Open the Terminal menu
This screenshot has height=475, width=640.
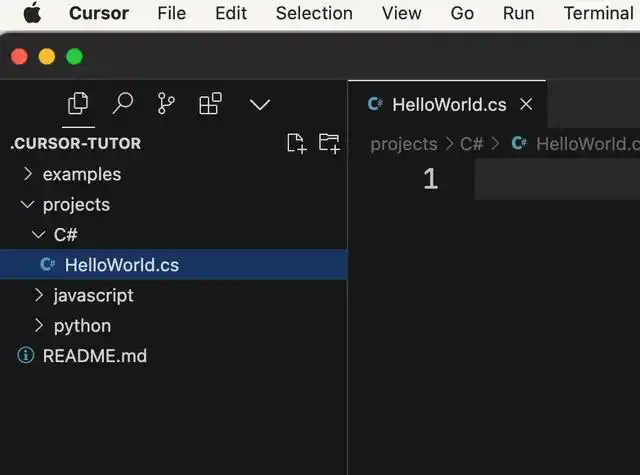(x=598, y=13)
